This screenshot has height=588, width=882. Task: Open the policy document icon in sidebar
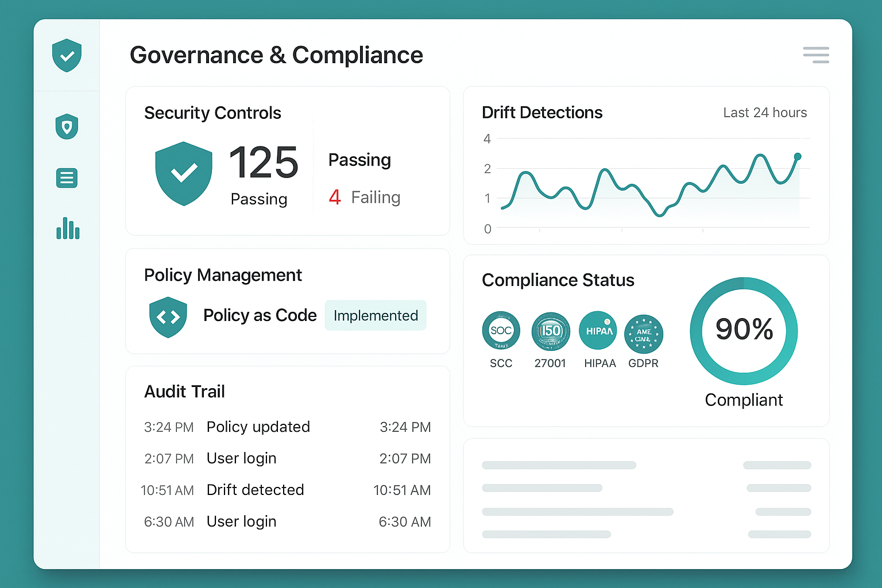point(67,178)
